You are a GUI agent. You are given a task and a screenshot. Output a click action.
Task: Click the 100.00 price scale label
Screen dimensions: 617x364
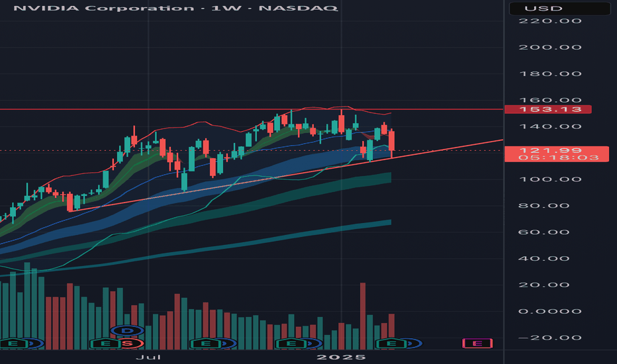[x=549, y=179]
